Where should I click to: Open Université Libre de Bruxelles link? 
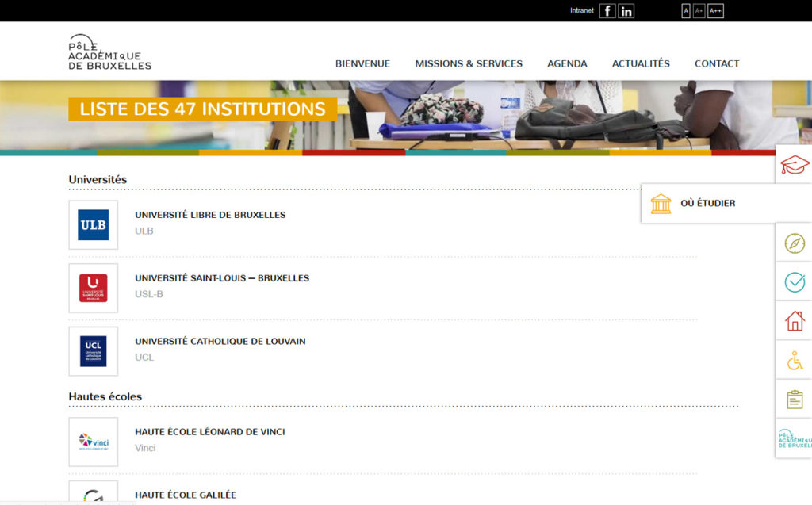(210, 214)
